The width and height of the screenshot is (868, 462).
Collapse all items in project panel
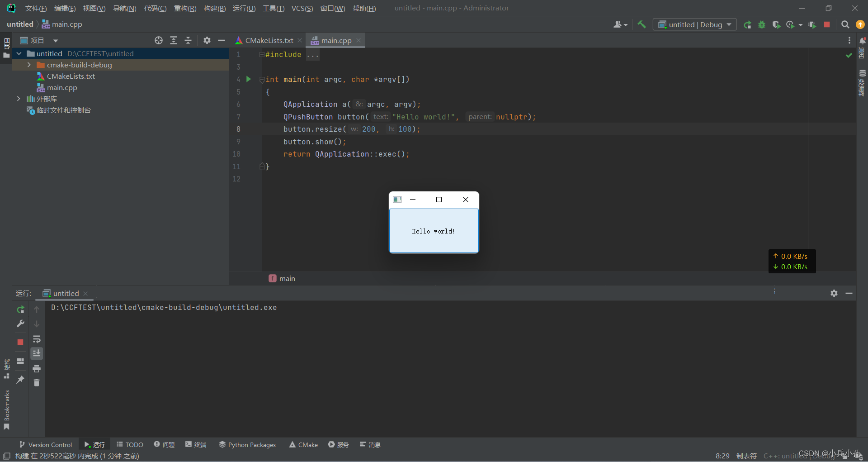[x=188, y=41]
